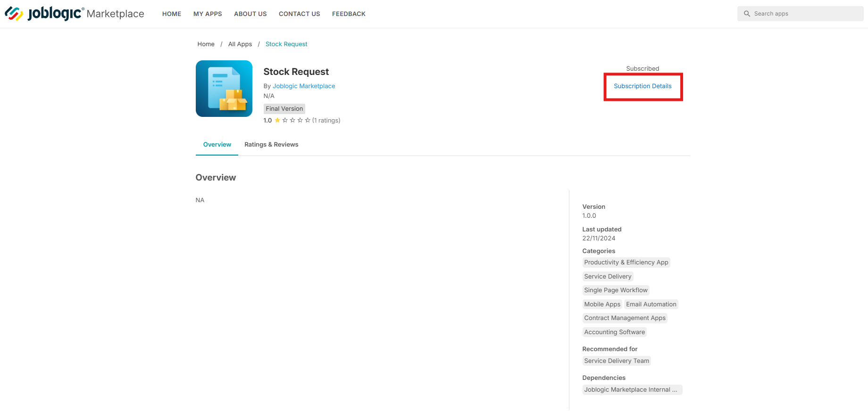Click the search magnifier icon
The image size is (868, 419).
coord(747,14)
